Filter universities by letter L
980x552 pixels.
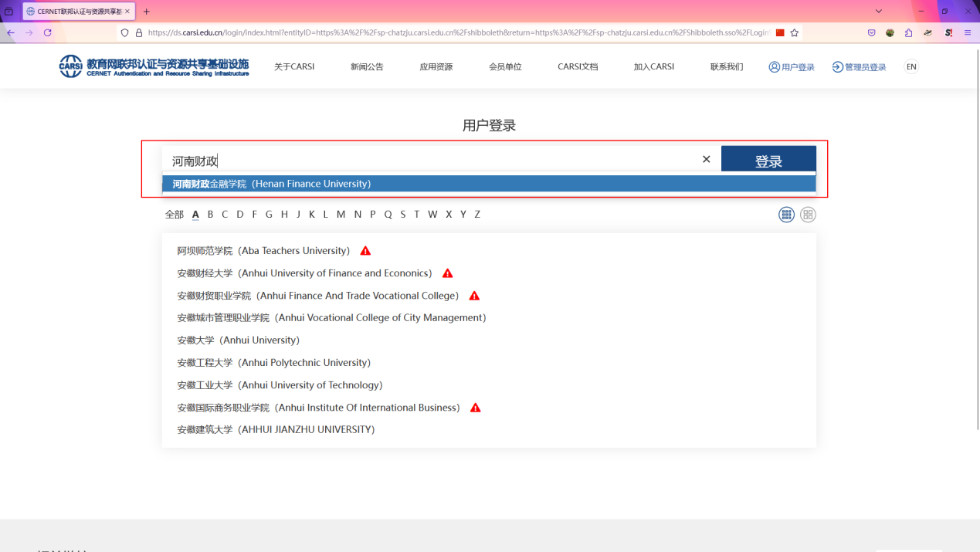click(x=325, y=215)
